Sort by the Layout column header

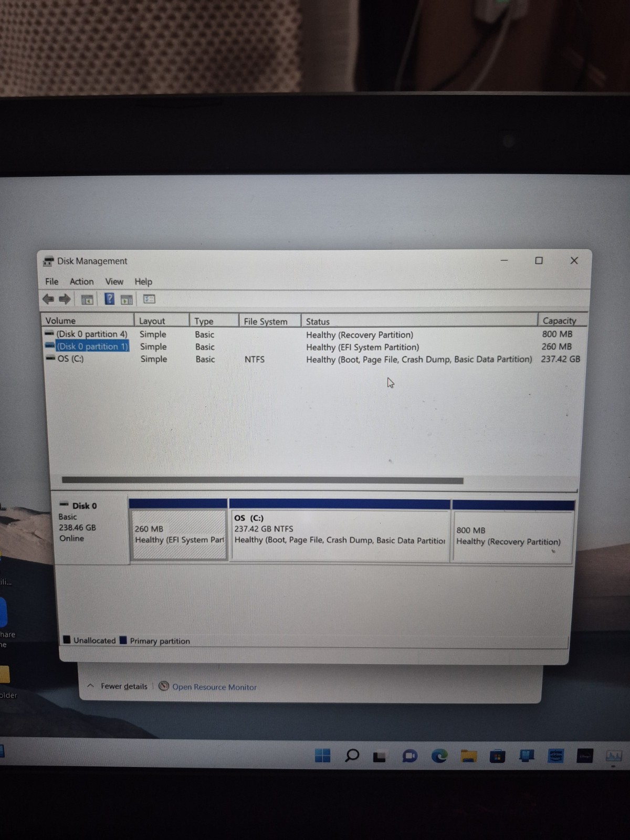tap(162, 321)
